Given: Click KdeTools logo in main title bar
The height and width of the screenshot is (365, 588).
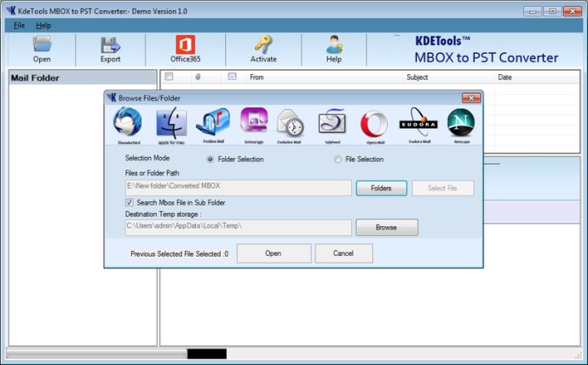Looking at the screenshot, I should 11,10.
